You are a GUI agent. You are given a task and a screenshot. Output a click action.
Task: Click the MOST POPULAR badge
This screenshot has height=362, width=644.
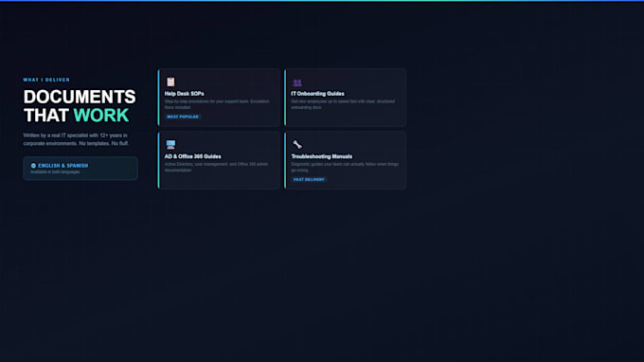point(183,117)
